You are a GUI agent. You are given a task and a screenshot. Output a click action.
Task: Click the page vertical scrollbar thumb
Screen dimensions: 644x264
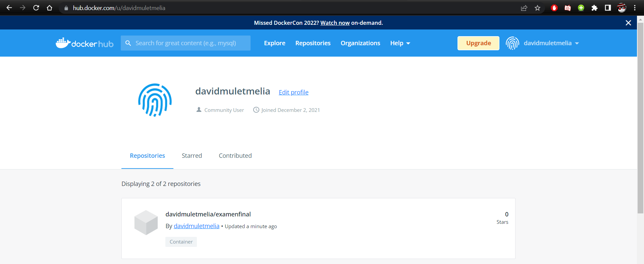(640, 117)
